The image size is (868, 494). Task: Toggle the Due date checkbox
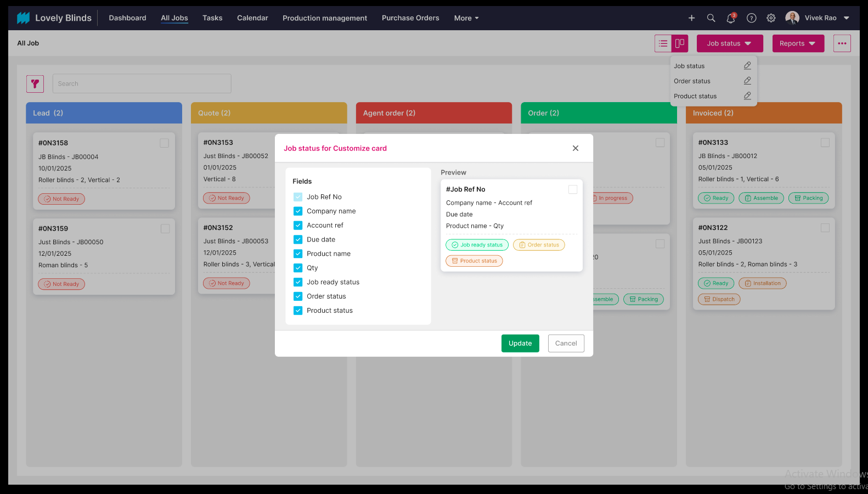[x=298, y=240]
